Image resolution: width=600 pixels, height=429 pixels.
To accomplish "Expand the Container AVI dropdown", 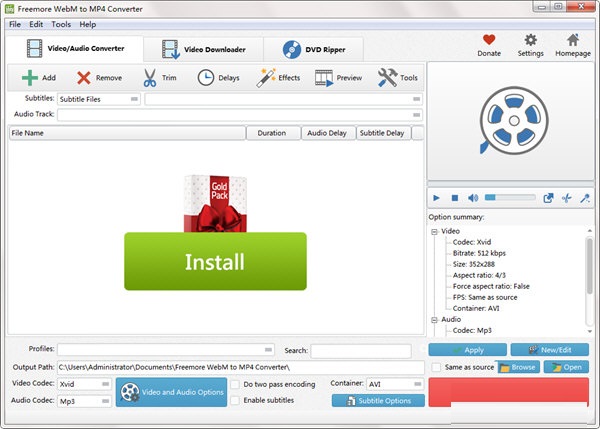I will tap(394, 384).
